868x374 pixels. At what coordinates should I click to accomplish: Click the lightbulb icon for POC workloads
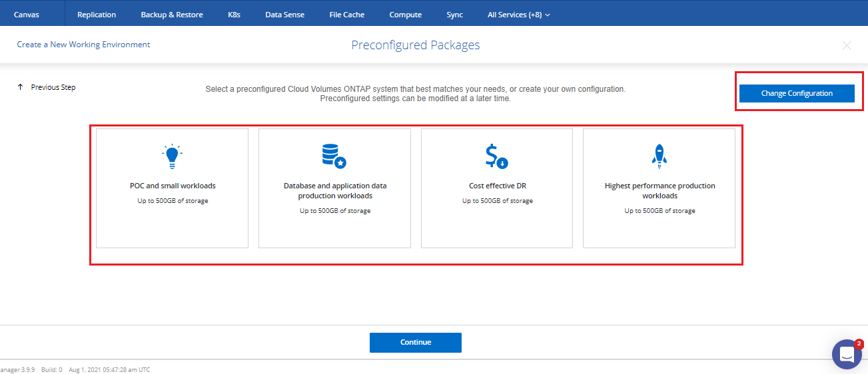coord(172,156)
